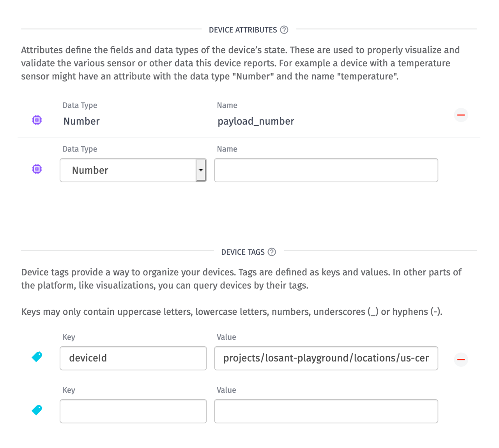The image size is (499, 448).
Task: Click the dropdown arrow on the Number selector
Action: 201,170
